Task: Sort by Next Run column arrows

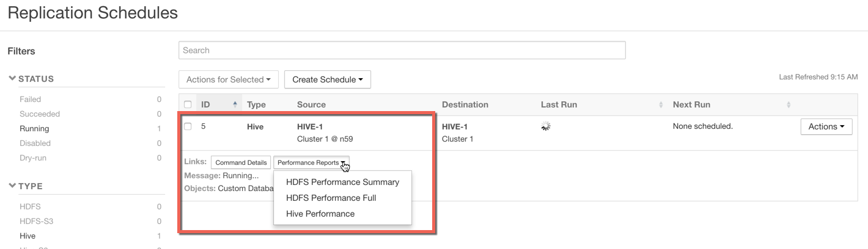Action: (x=789, y=105)
